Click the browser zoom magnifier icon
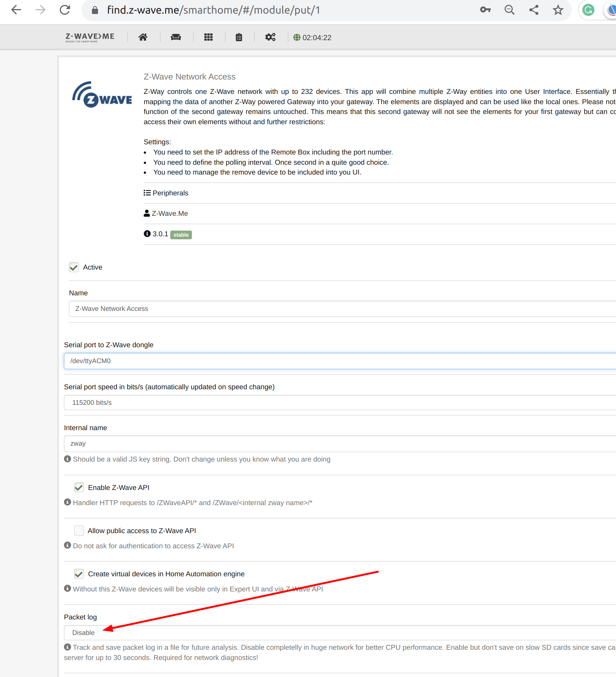This screenshot has height=677, width=616. pos(509,10)
